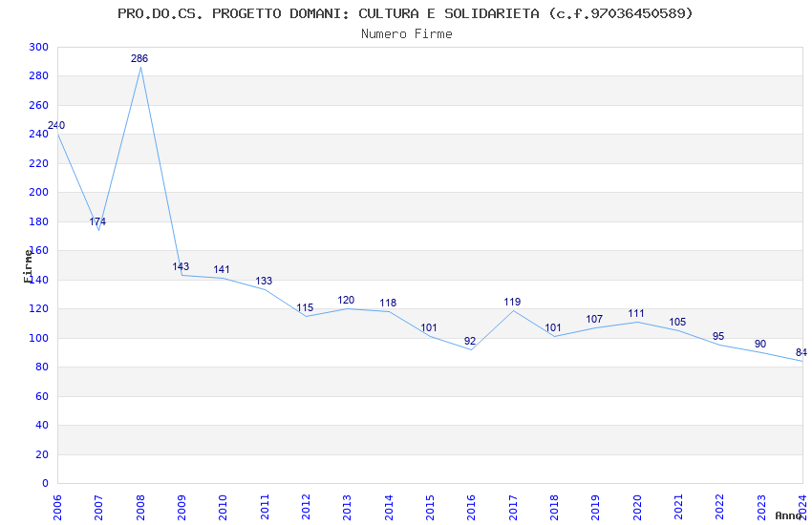The width and height of the screenshot is (812, 525).
Task: Select the data label 240 for 2006
Action: [56, 125]
